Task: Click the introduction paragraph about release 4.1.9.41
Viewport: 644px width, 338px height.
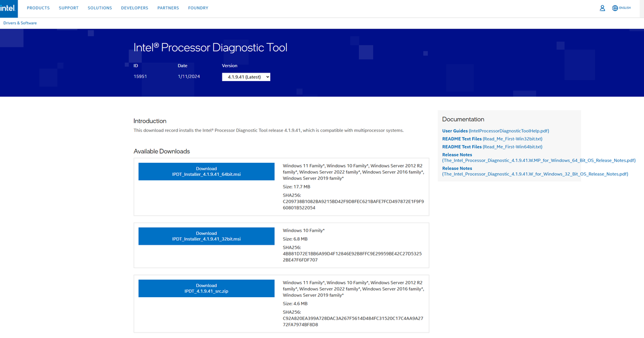Action: pyautogui.click(x=268, y=130)
